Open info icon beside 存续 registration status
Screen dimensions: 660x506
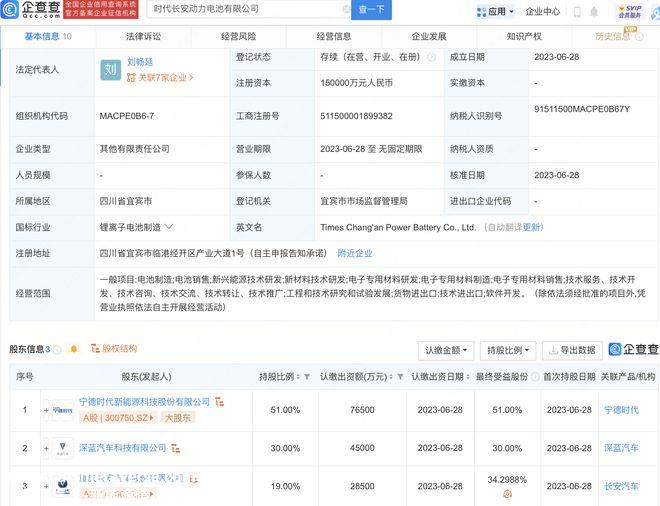(431, 57)
